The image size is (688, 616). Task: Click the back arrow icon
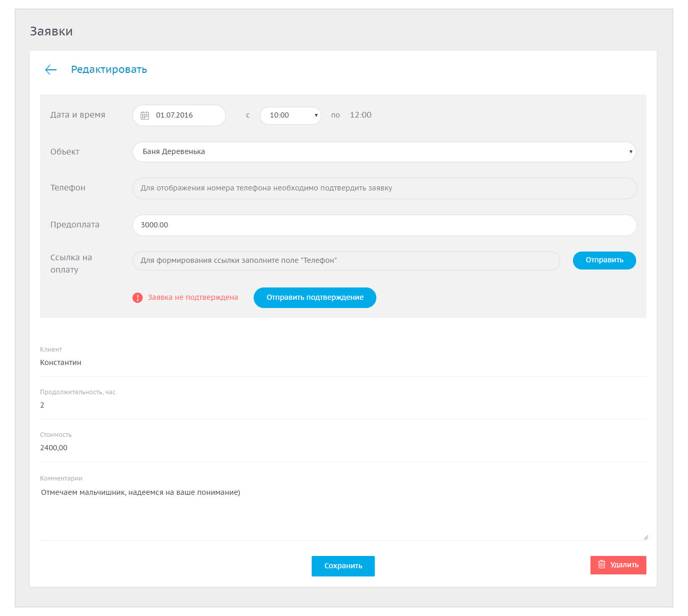tap(51, 70)
